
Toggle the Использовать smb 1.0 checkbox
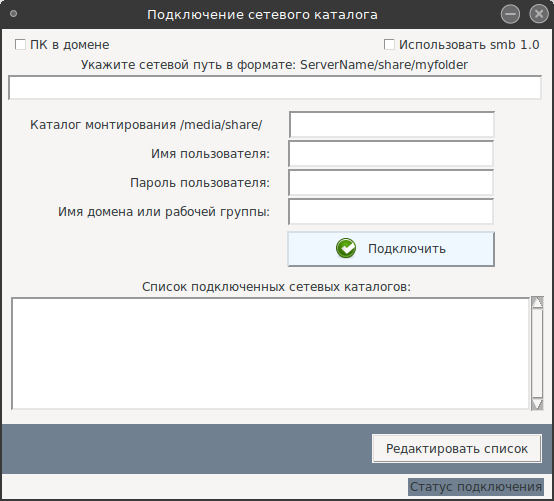point(389,45)
